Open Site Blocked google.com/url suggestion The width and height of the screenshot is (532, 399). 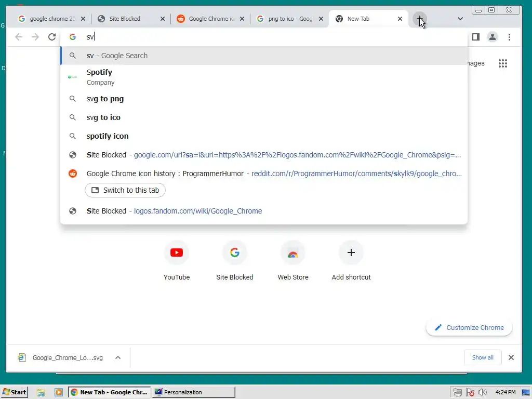point(264,155)
